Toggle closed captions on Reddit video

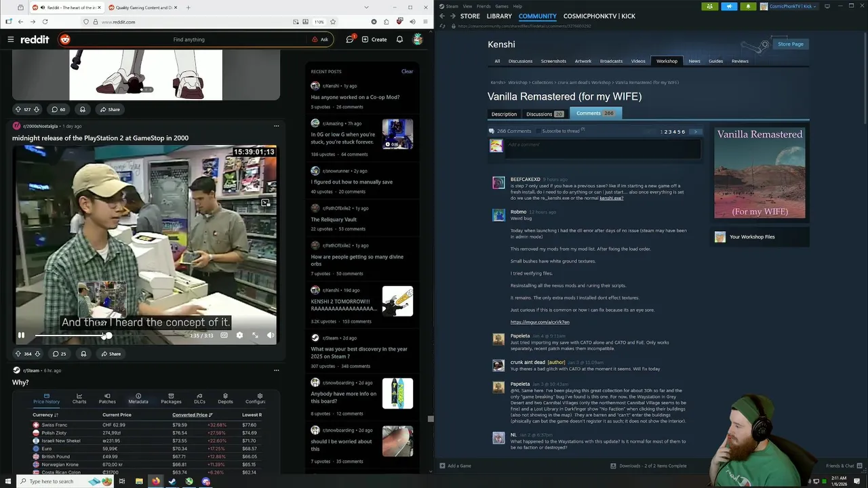click(224, 335)
